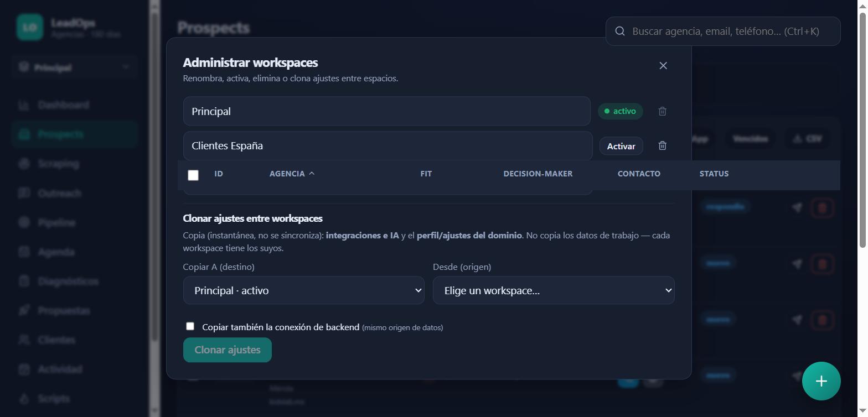Activate the Clientes España workspace

coord(621,146)
